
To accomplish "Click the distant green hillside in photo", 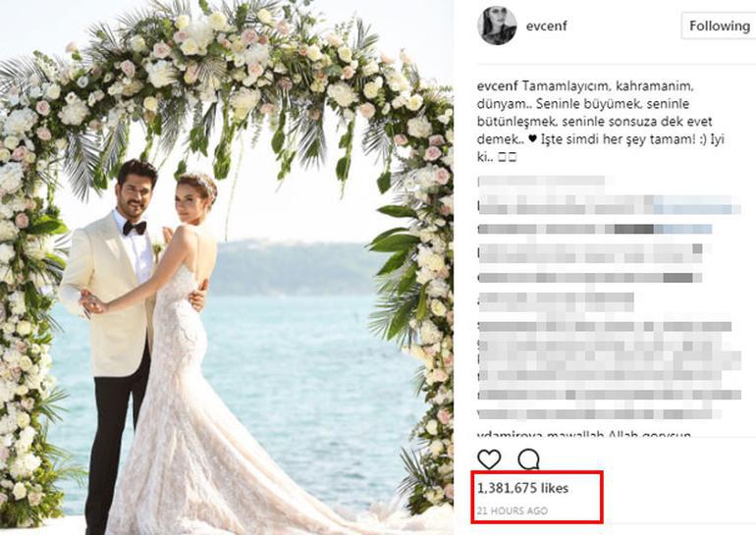I will point(297,268).
